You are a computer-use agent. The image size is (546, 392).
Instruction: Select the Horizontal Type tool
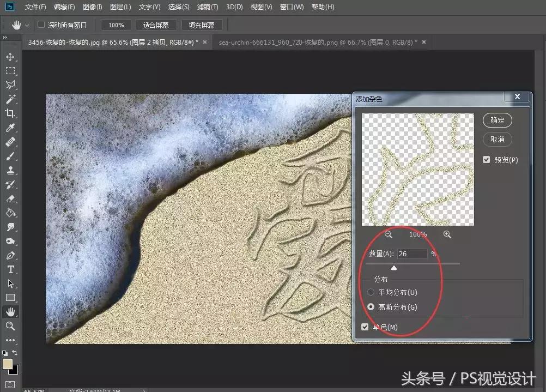tap(11, 269)
